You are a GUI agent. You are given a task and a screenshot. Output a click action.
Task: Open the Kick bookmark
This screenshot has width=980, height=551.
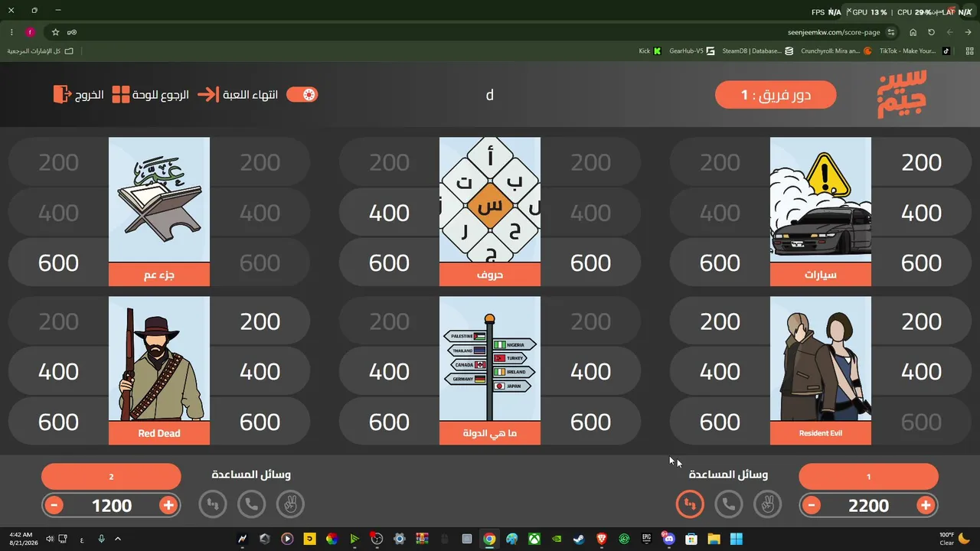point(650,51)
